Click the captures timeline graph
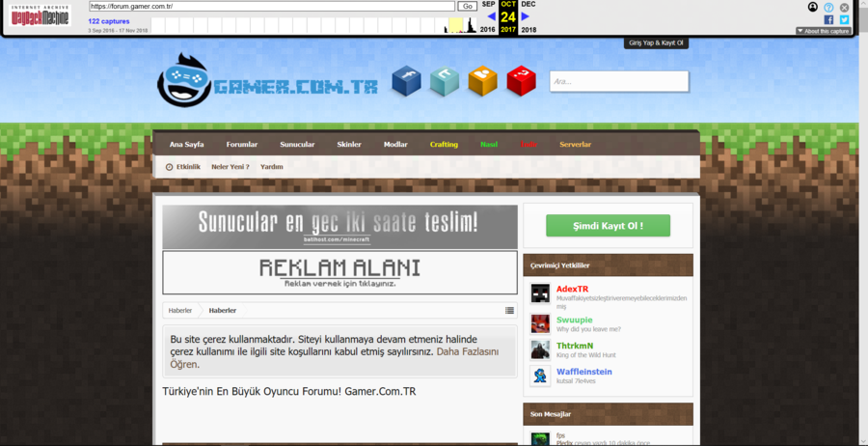 313,25
